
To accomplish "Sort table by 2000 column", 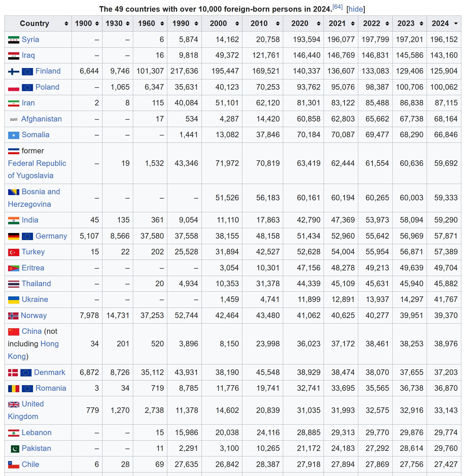I will [222, 24].
